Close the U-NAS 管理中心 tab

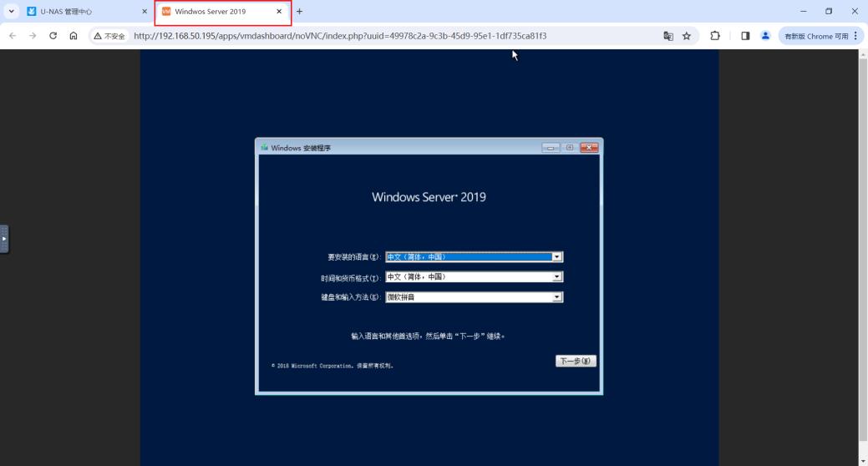pyautogui.click(x=145, y=12)
